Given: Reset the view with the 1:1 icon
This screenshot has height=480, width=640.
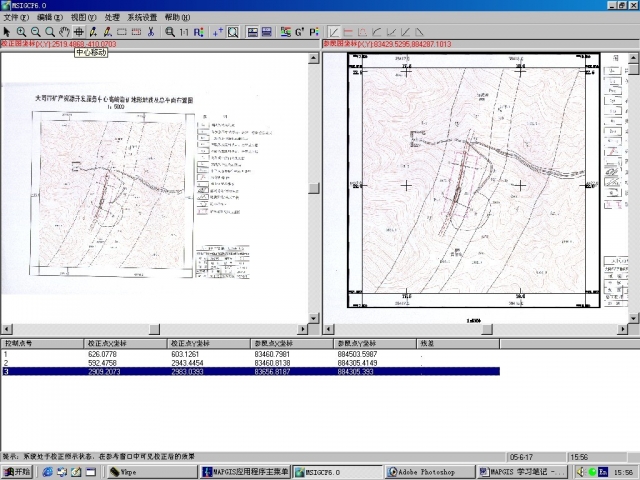Looking at the screenshot, I should coord(183,32).
